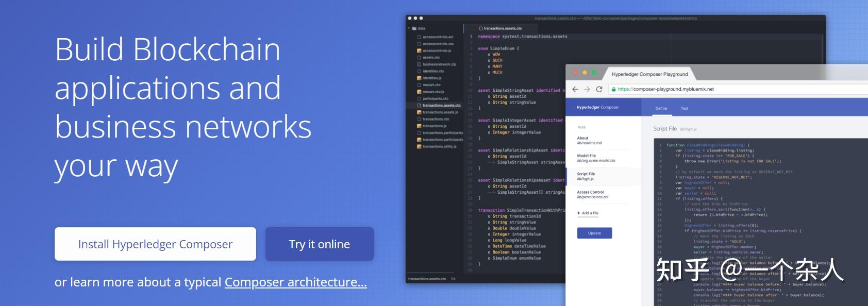Click Update button in Playground sidebar
Image resolution: width=868 pixels, height=306 pixels.
coord(594,233)
